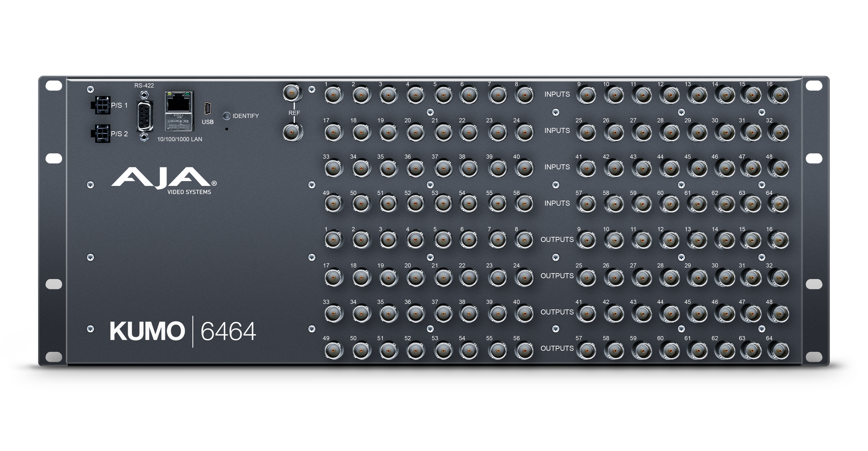This screenshot has height=451, width=868.
Task: Click the "IDENTIFY" label text
Action: click(245, 116)
